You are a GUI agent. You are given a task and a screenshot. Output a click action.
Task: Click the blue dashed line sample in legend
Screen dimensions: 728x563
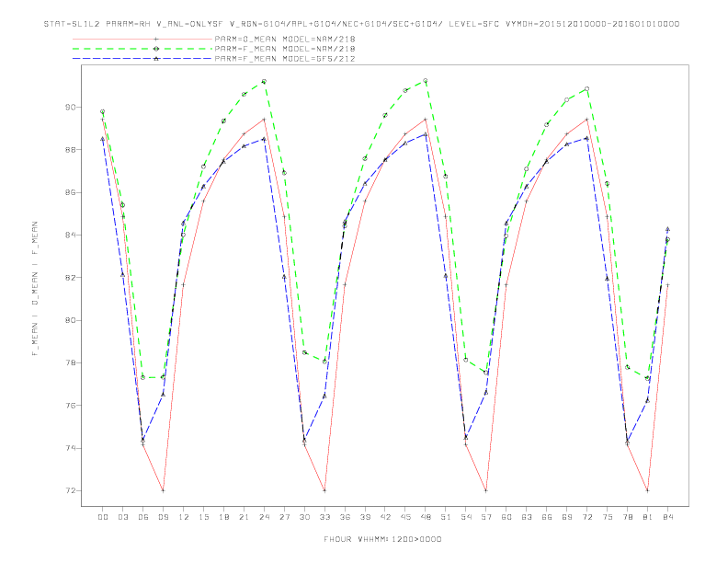(x=142, y=59)
